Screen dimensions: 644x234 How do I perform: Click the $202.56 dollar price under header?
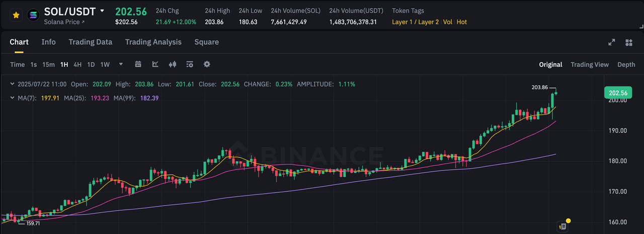click(x=126, y=22)
